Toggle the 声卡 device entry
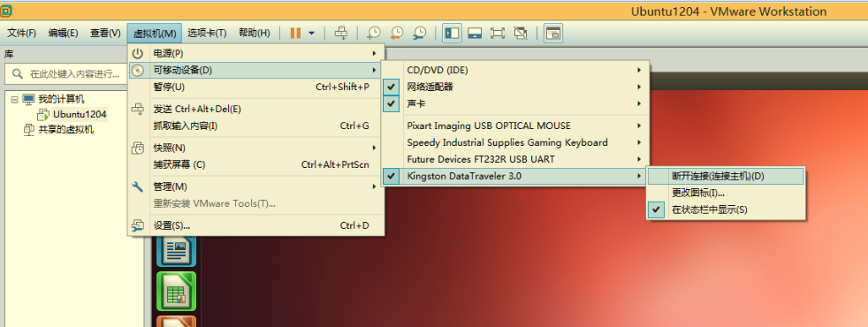This screenshot has width=868, height=327. (x=515, y=103)
